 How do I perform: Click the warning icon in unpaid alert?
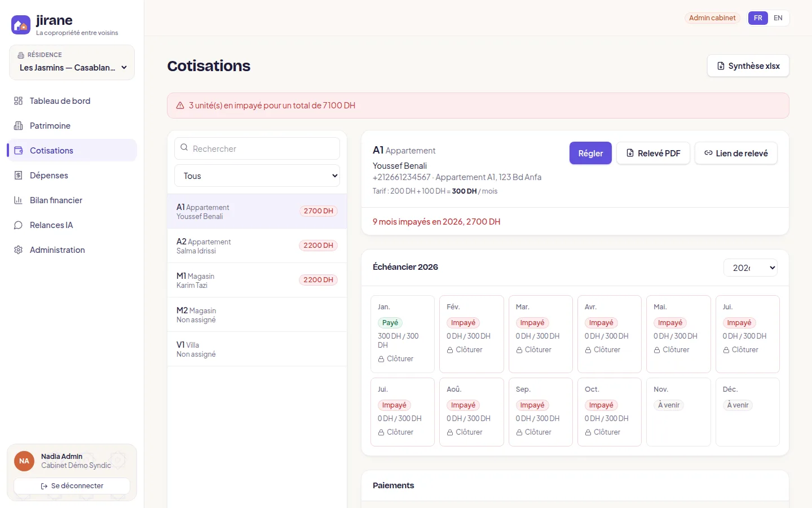[180, 106]
